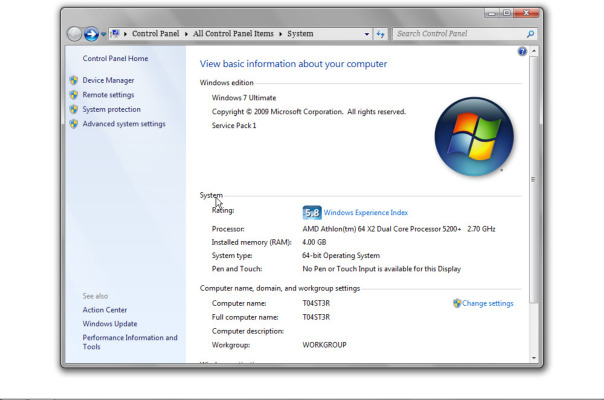604x400 pixels.
Task: Click the Copyright 2009 Microsoft text
Action: click(x=309, y=112)
